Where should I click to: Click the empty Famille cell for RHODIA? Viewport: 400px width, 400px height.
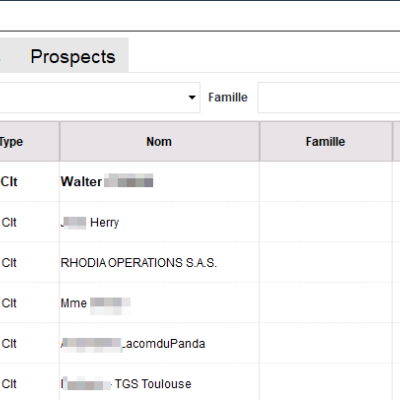click(326, 263)
